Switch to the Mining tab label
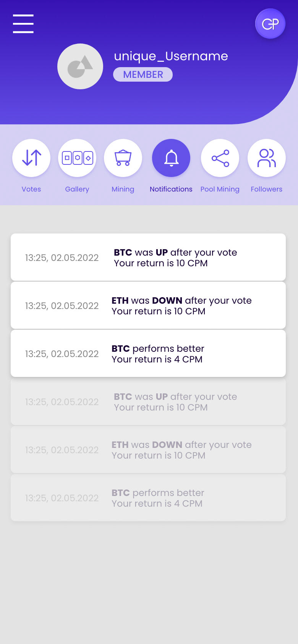The width and height of the screenshot is (298, 644). 123,189
